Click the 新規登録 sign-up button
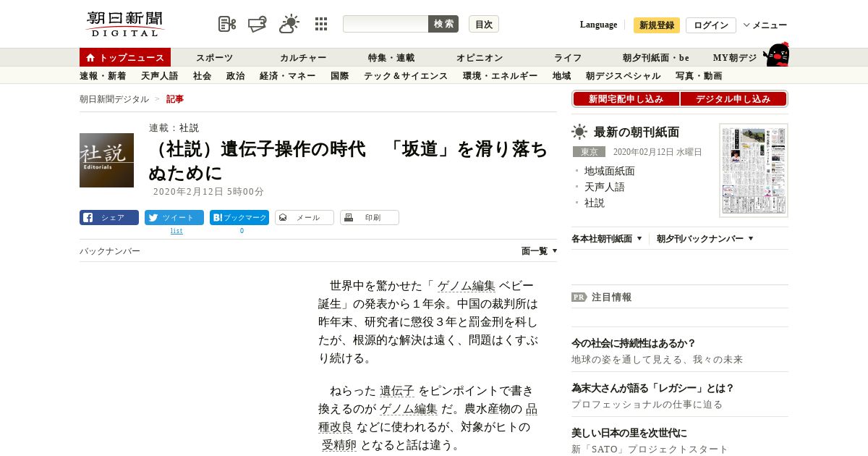Screen dimensions: 868x456 coord(657,25)
